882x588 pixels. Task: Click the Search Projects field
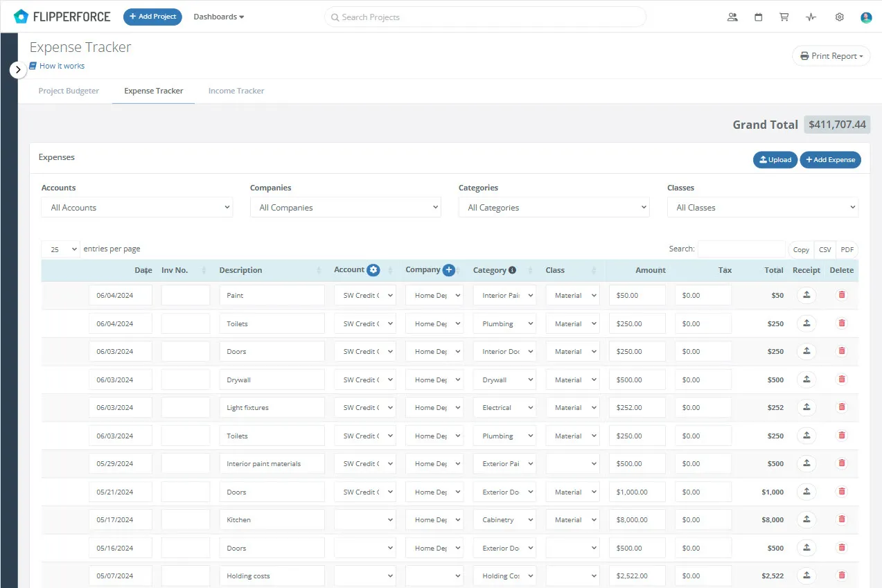pos(485,17)
